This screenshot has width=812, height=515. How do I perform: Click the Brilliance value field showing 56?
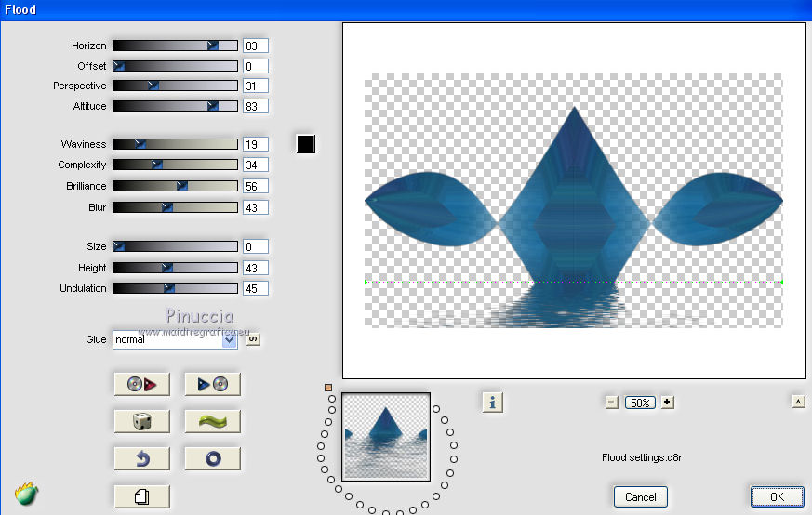pos(256,186)
